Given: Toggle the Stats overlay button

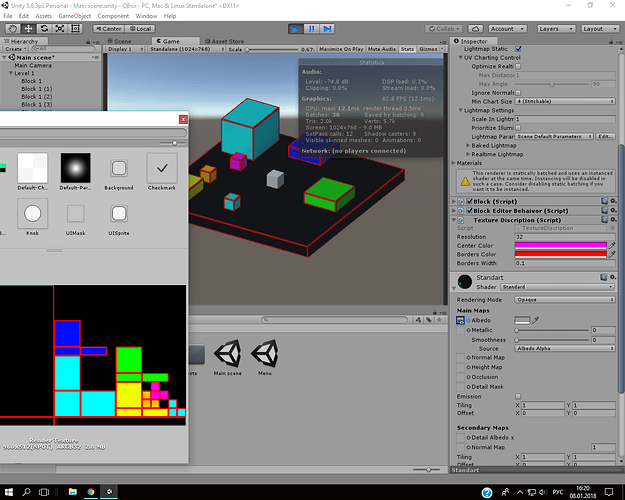Looking at the screenshot, I should [x=407, y=49].
